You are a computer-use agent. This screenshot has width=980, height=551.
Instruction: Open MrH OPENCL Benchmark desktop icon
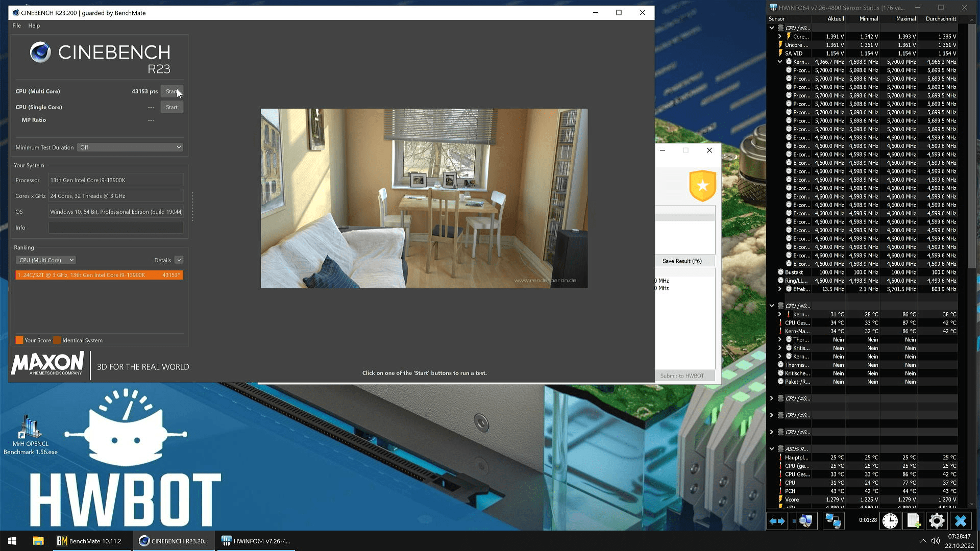coord(30,435)
